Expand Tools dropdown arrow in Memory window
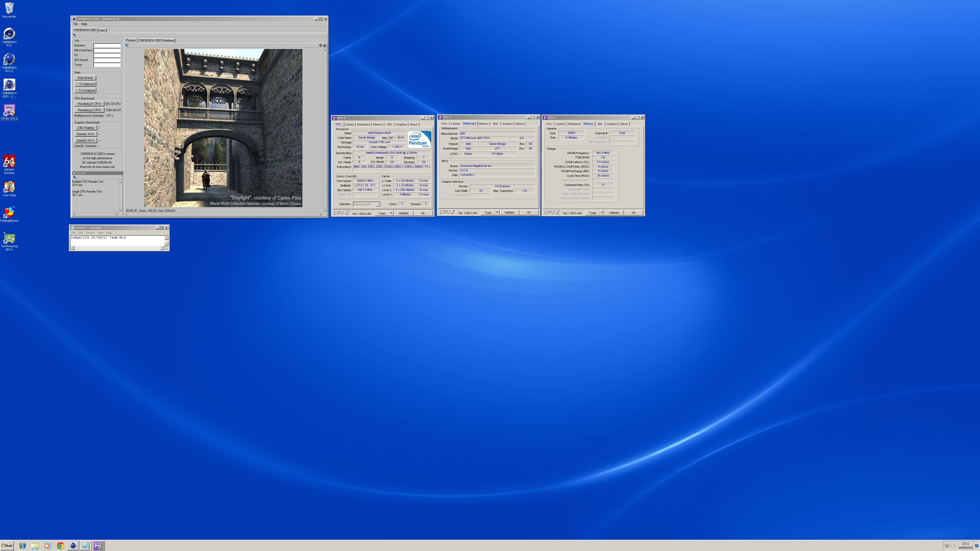The image size is (980, 551). click(602, 213)
